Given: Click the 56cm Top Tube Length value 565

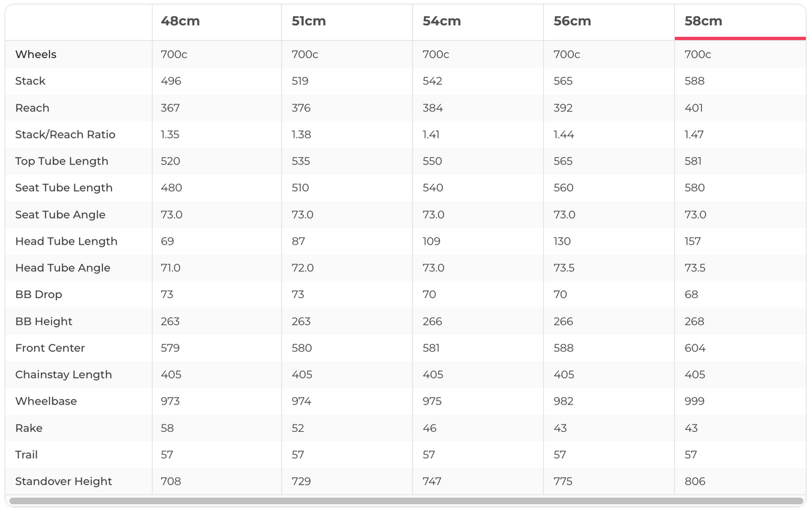Looking at the screenshot, I should click(x=563, y=161).
